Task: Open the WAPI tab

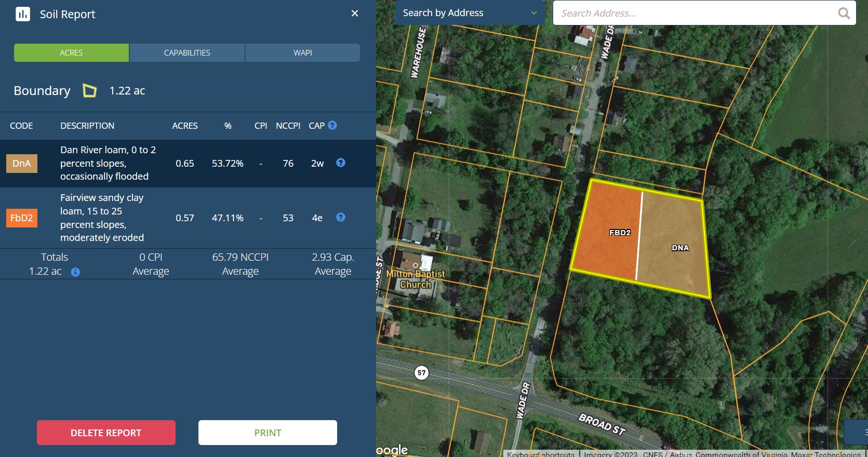Action: click(x=303, y=53)
